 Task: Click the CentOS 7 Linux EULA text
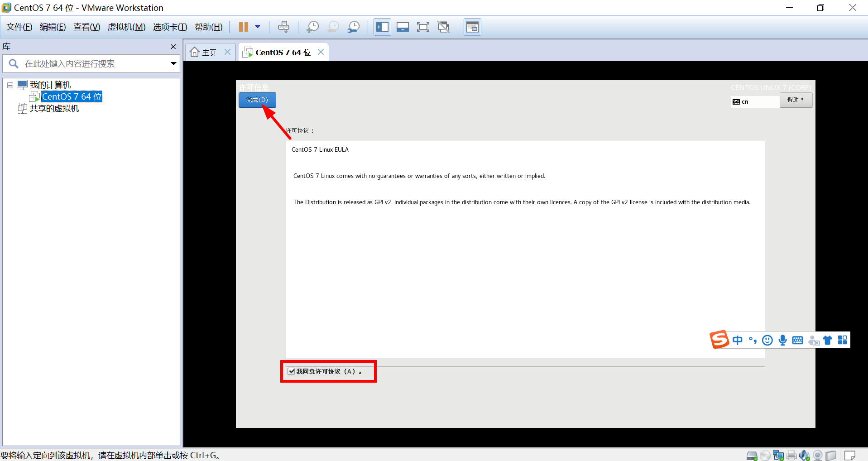click(320, 149)
